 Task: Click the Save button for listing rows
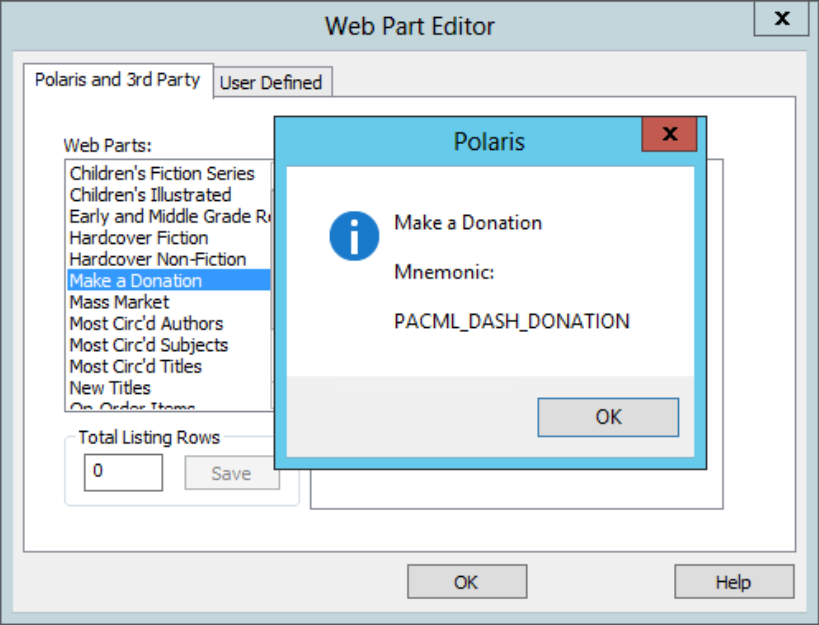(231, 474)
